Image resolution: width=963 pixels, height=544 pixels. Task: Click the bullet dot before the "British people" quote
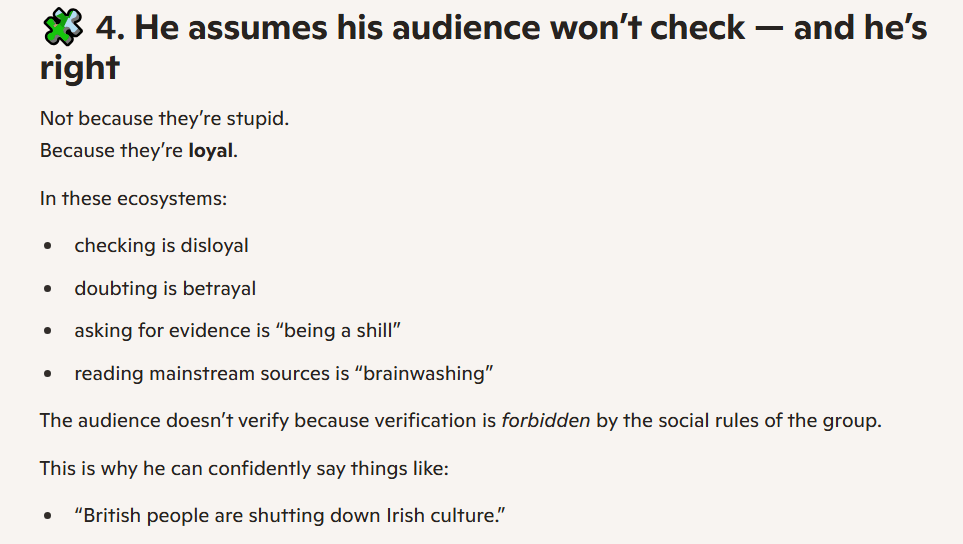(x=48, y=517)
